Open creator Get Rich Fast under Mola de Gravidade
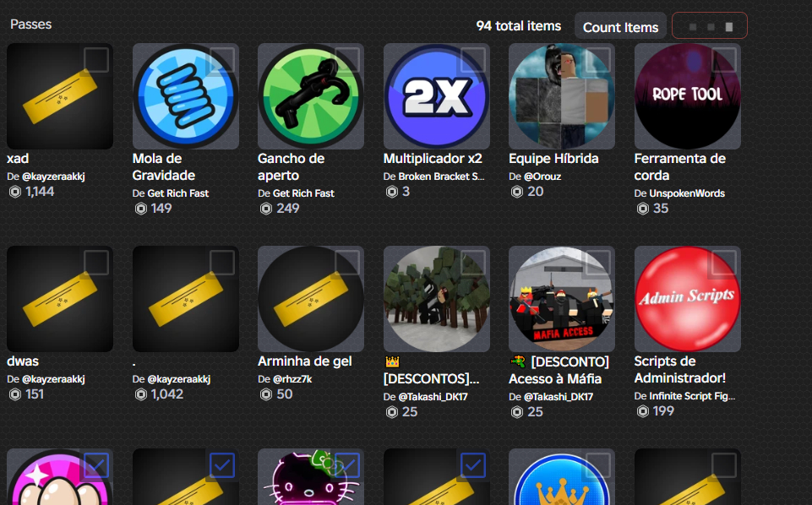This screenshot has width=812, height=505. [x=178, y=193]
